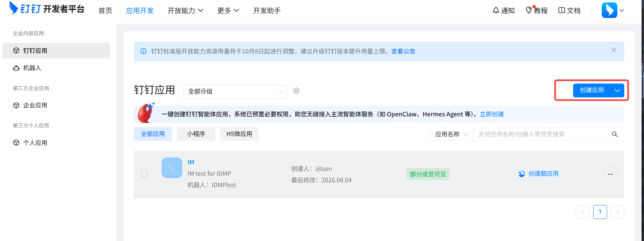Click the text 机器人：IDMPbot
This screenshot has height=241, width=644.
point(212,185)
